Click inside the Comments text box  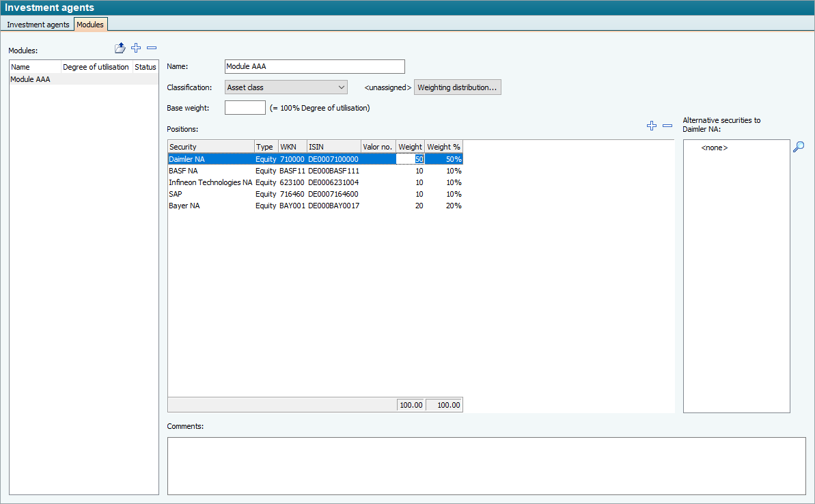click(486, 466)
